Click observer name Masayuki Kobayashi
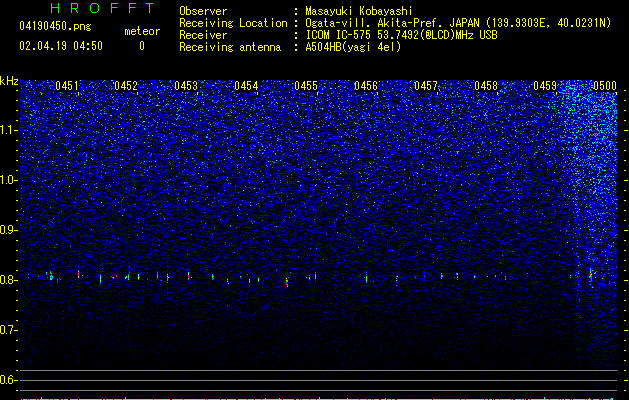Image resolution: width=629 pixels, height=400 pixels. [359, 11]
